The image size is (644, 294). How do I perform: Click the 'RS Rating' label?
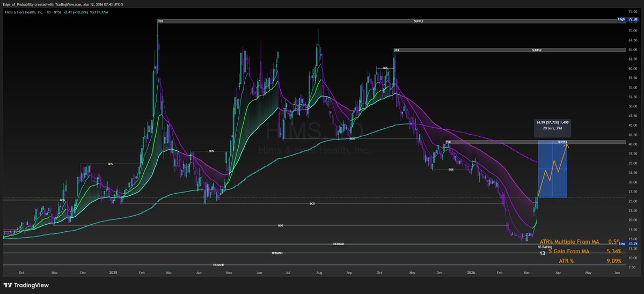click(x=545, y=247)
